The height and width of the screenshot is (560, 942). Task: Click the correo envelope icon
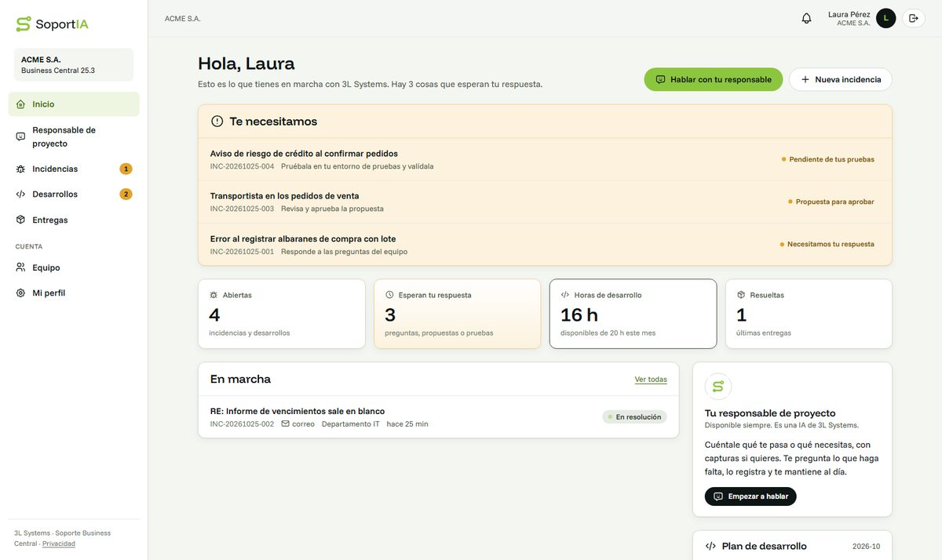(x=285, y=424)
